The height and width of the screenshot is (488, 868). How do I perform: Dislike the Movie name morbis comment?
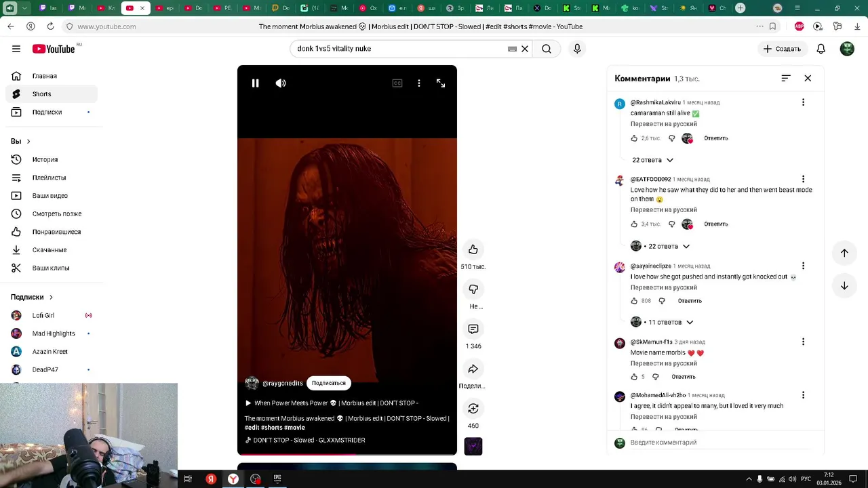coord(655,377)
